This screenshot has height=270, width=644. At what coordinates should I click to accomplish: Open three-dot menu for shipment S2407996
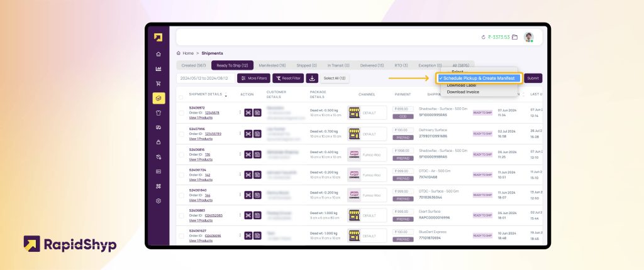[x=240, y=132]
